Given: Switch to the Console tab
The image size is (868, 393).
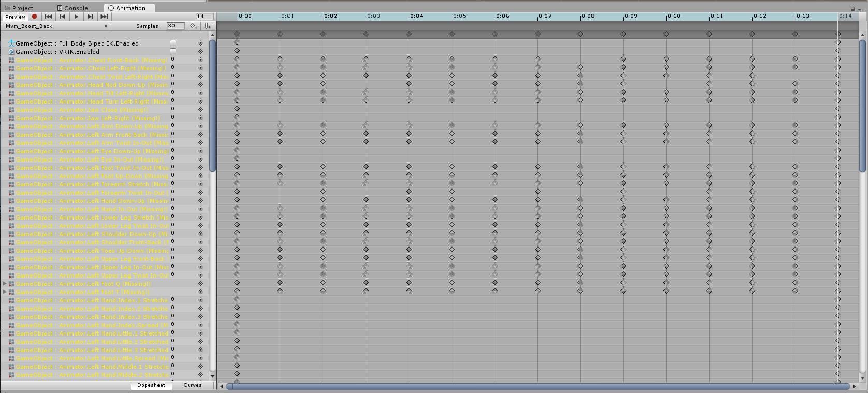Looking at the screenshot, I should tap(73, 8).
